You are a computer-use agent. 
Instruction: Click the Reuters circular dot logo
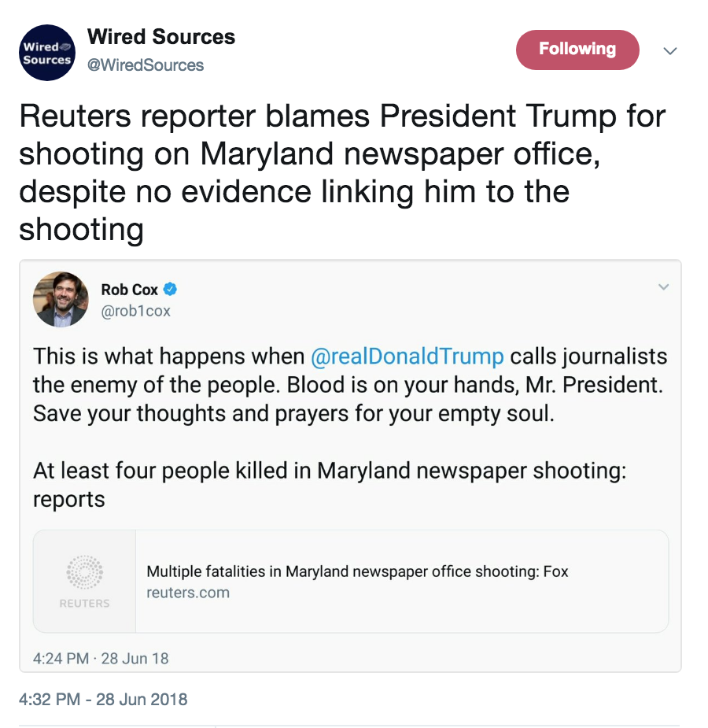point(84,571)
